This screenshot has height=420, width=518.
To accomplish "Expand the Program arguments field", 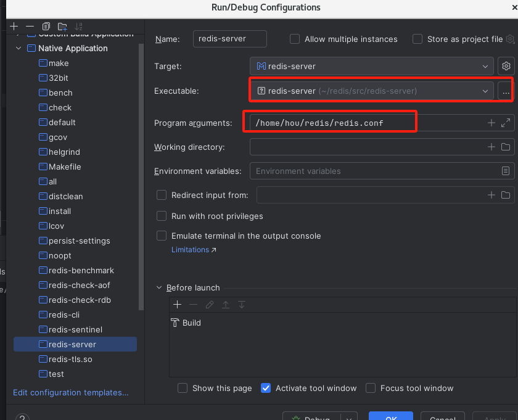I will (506, 123).
